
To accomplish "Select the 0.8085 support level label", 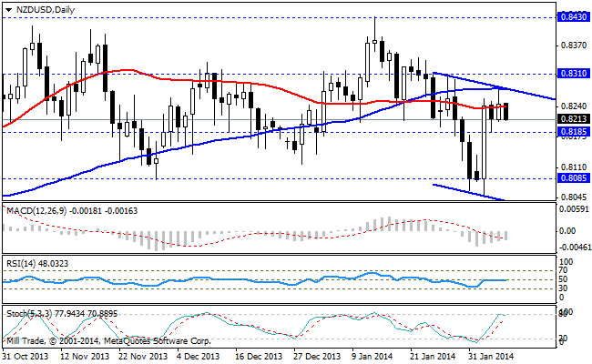I will point(574,177).
